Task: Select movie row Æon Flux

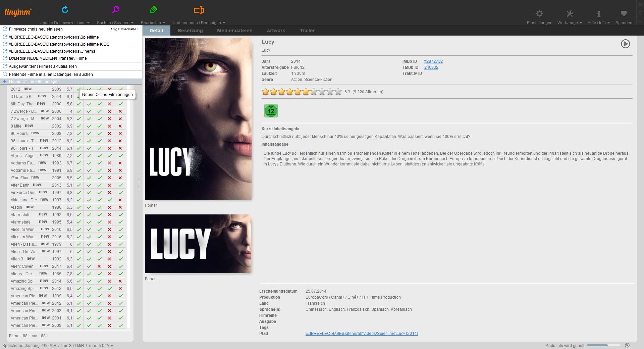Action: pos(68,178)
